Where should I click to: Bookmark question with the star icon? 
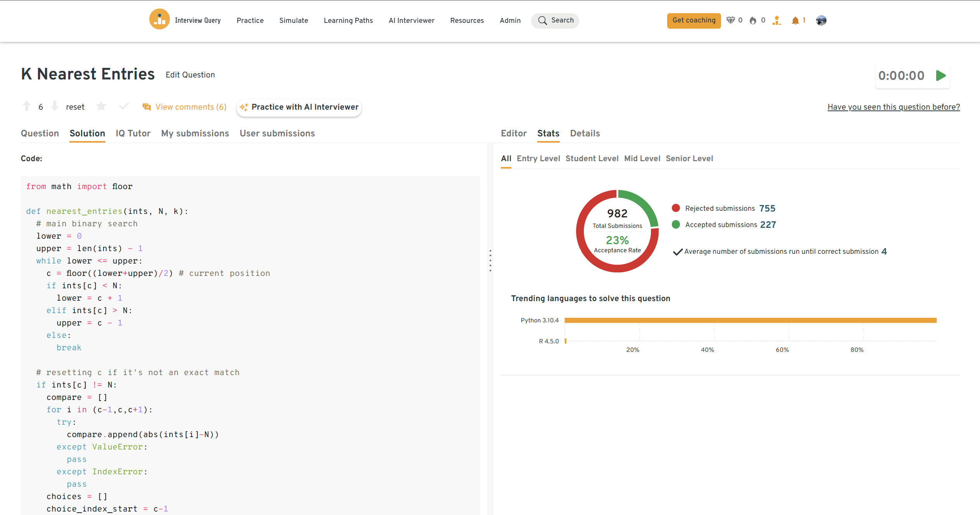[x=101, y=106]
